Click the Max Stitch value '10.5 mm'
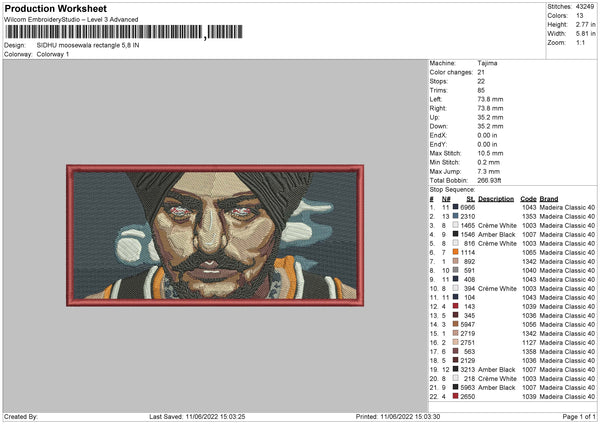This screenshot has height=424, width=600. (x=490, y=153)
